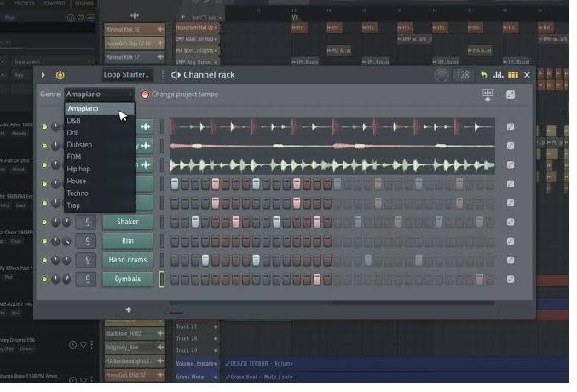Choose Trap in the genre list

(100, 205)
